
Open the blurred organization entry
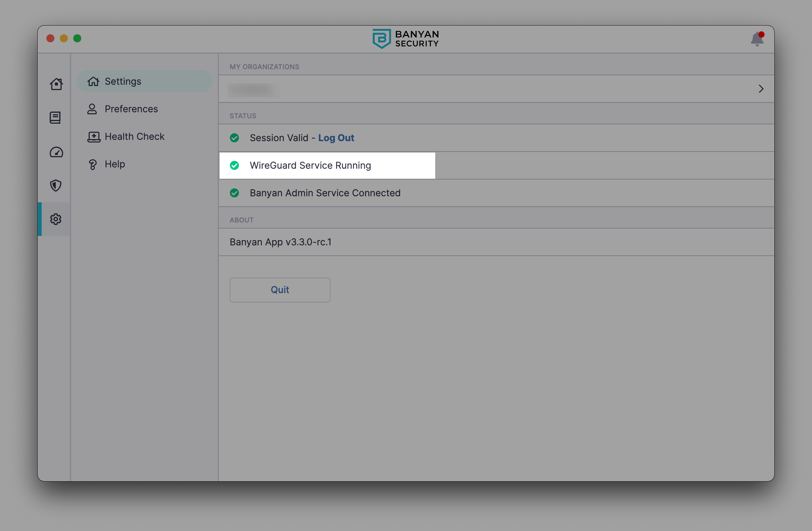tap(254, 90)
